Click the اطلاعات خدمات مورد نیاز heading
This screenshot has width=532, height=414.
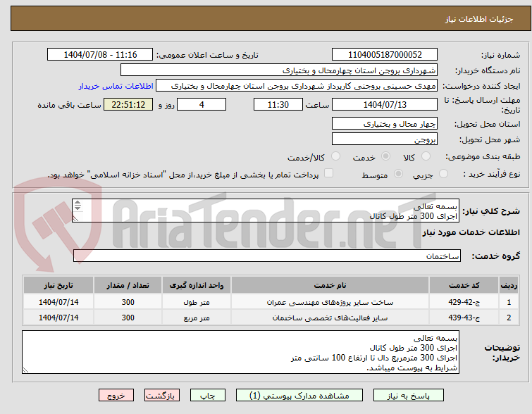(x=471, y=232)
